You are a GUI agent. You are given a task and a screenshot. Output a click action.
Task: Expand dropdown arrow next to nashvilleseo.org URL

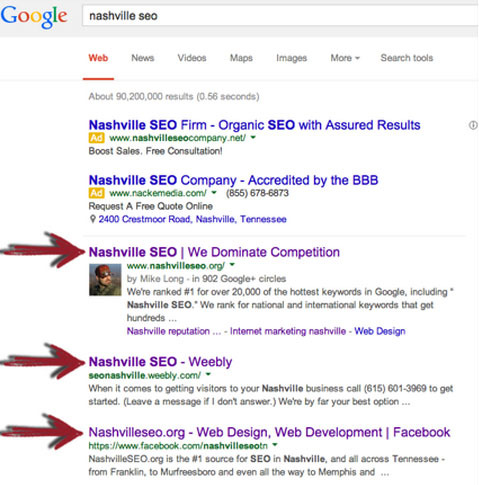click(232, 265)
